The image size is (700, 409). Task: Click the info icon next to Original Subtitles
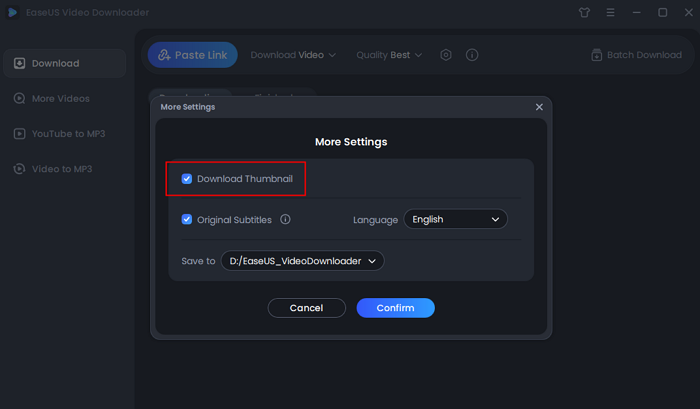[x=285, y=219]
